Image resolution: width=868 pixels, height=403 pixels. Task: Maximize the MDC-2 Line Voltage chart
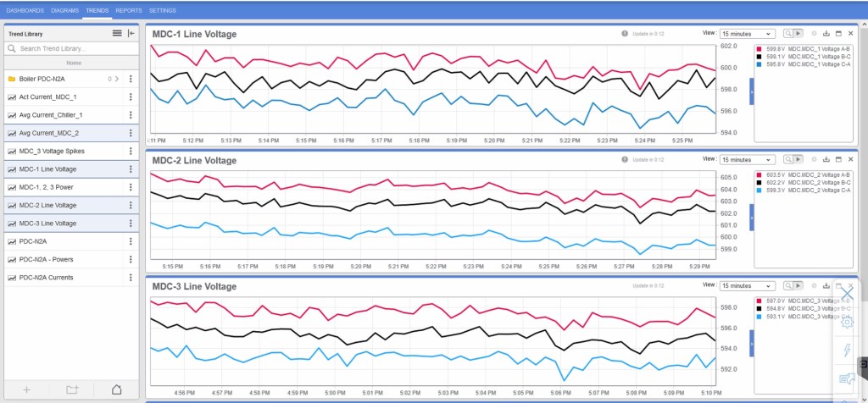tap(837, 158)
